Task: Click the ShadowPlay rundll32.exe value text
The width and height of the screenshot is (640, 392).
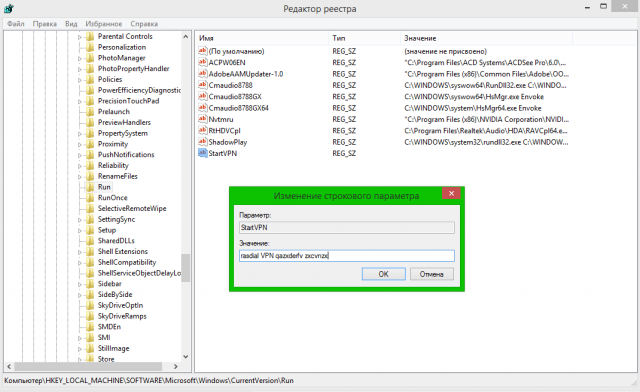Action: (x=486, y=142)
